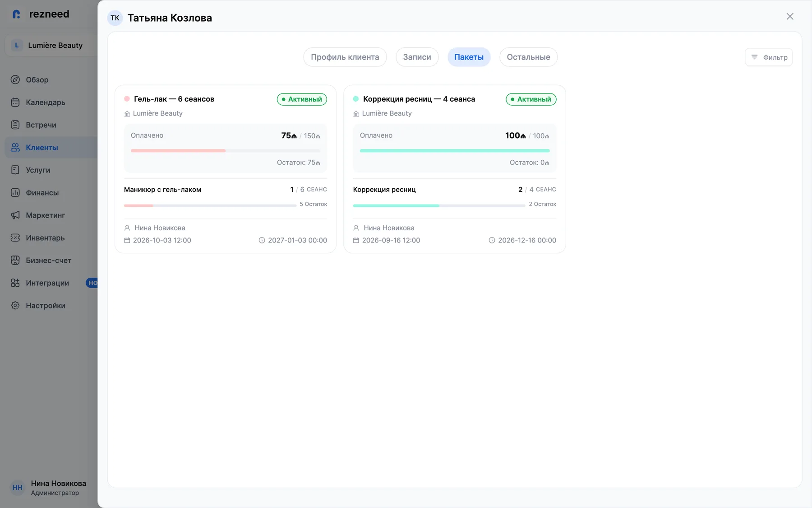Click the person icon in Гель-лак card
Screen dimensions: 812x508
pos(127,228)
